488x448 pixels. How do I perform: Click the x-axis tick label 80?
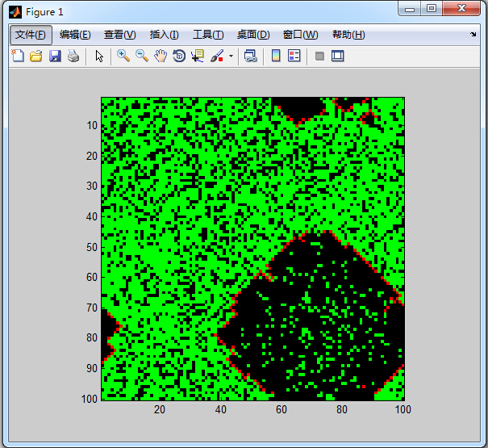(x=342, y=409)
